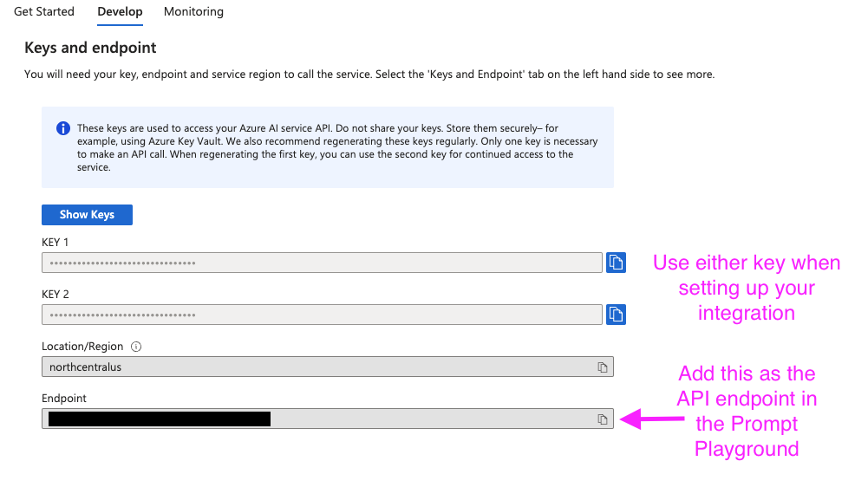Select the Develop tab
868x487 pixels.
pos(121,11)
